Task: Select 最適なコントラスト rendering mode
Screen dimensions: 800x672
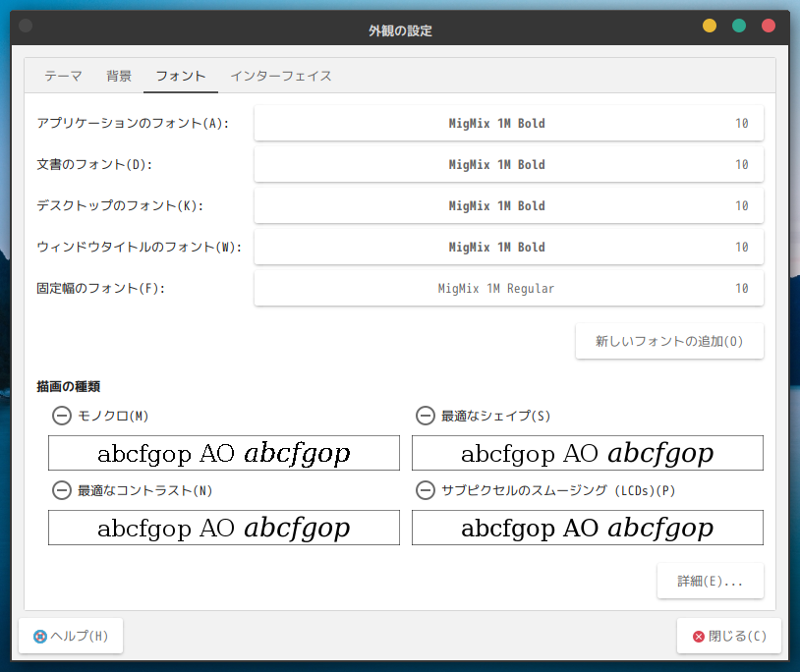Action: click(61, 490)
